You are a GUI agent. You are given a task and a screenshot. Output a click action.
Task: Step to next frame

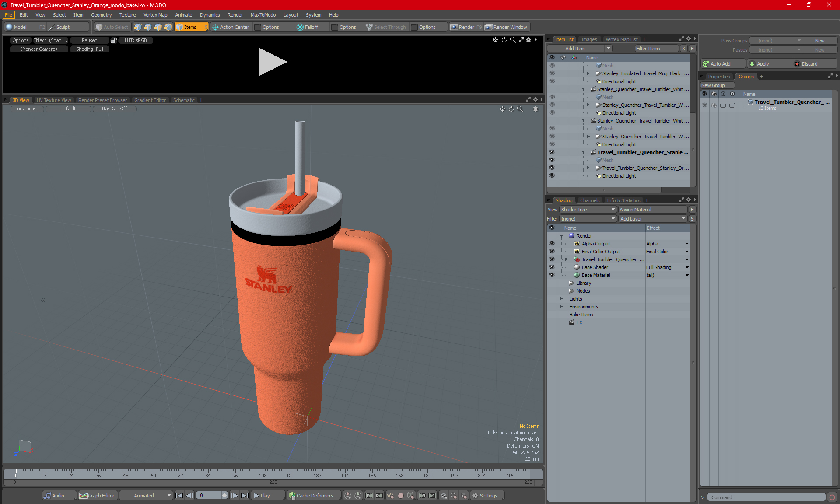234,496
